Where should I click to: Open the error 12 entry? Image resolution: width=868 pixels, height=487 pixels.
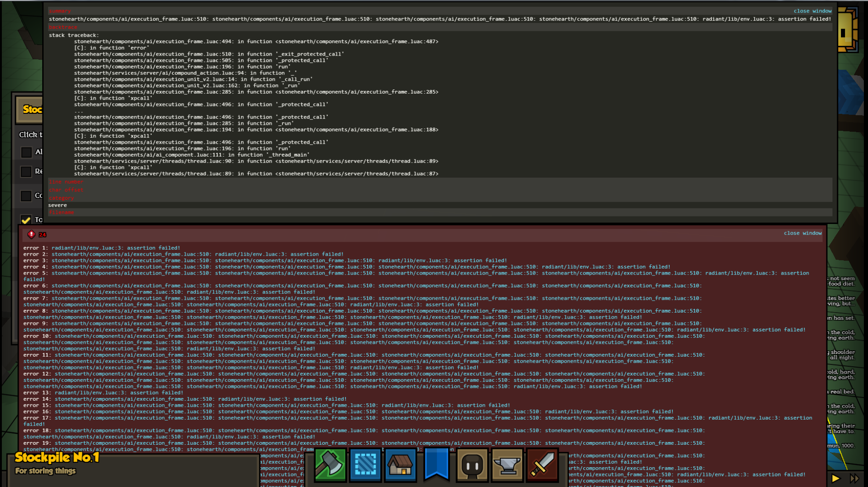point(364,380)
